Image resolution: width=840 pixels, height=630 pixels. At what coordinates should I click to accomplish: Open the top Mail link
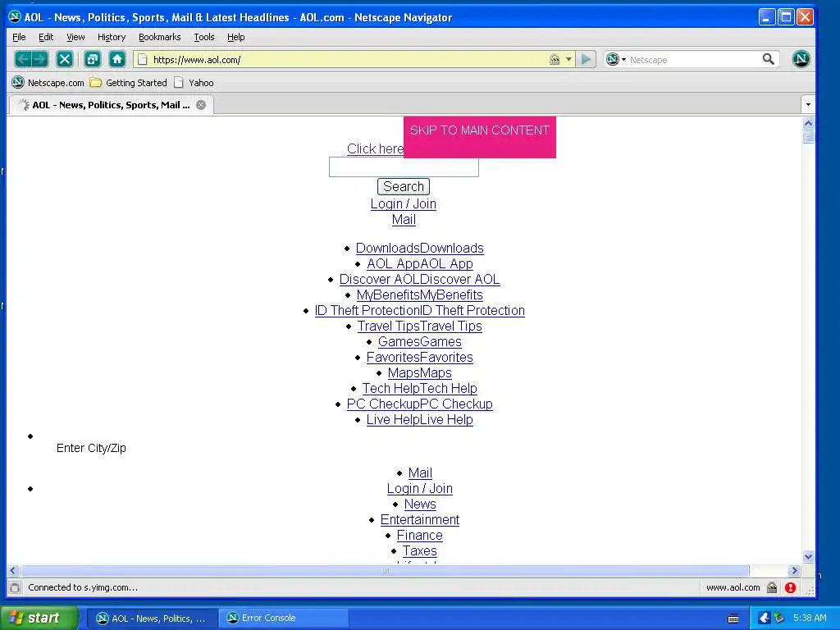coord(404,220)
